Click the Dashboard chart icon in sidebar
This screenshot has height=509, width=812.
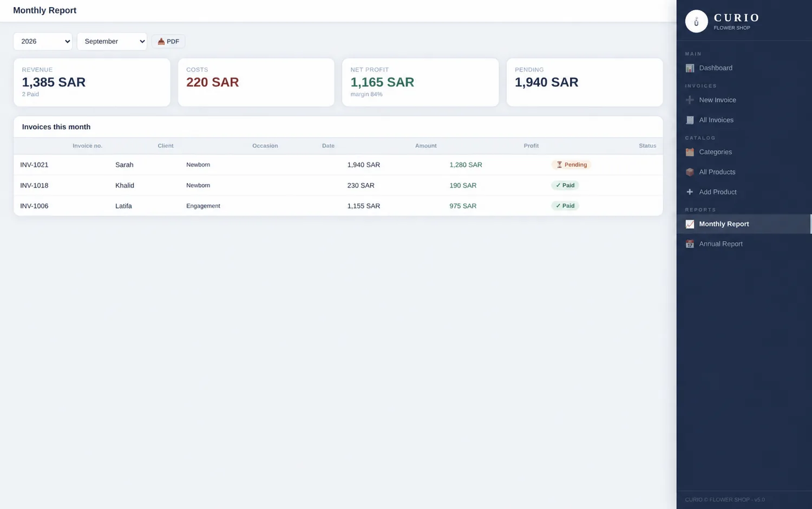point(690,68)
